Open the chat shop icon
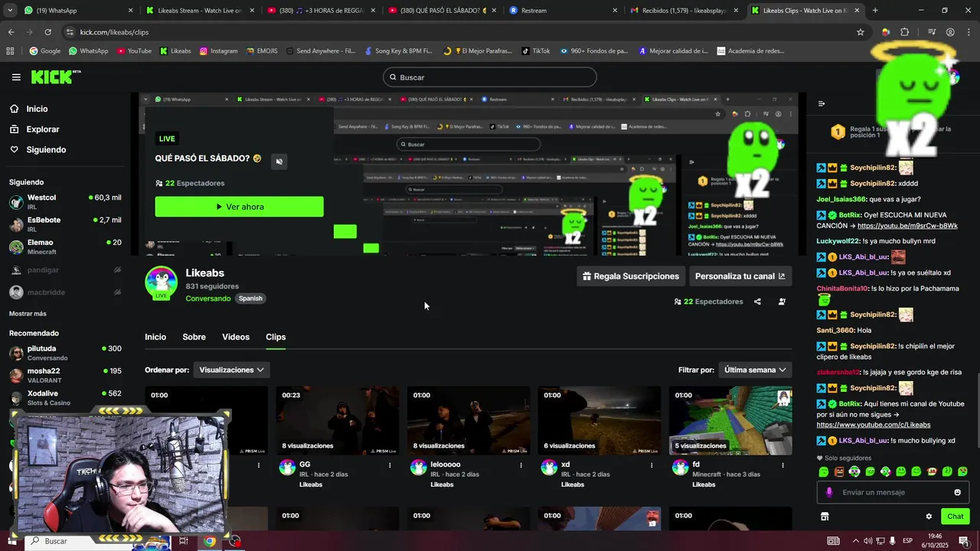 click(x=825, y=517)
